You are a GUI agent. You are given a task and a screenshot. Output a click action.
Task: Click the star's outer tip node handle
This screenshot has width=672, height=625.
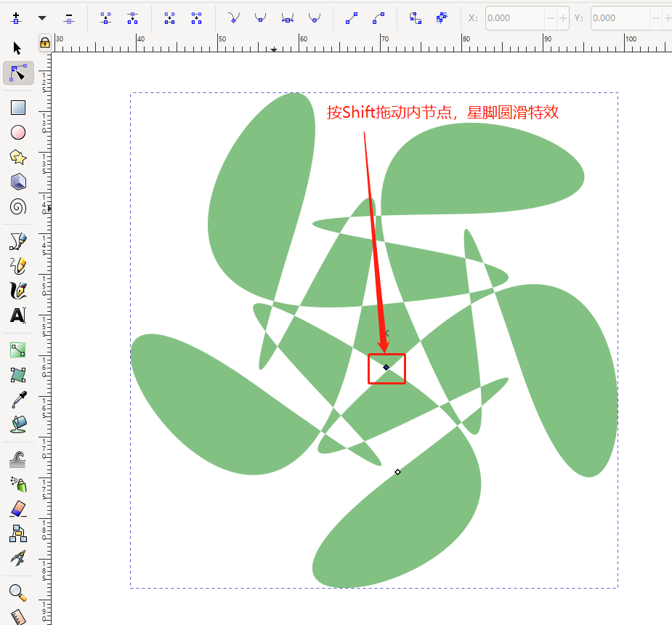397,472
